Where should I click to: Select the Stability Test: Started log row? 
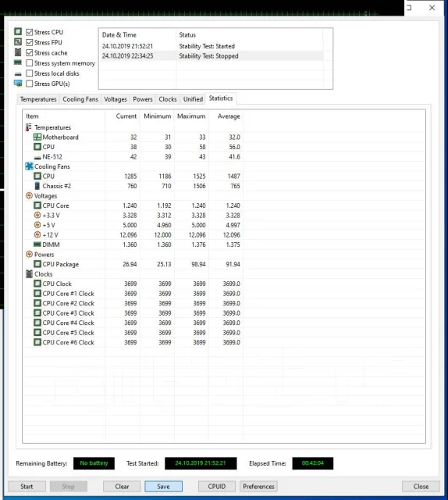[211, 46]
